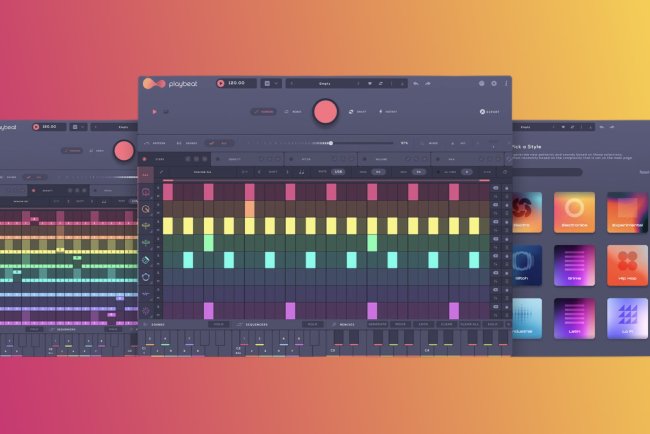Click the shuffle preset icon in preset bar
This screenshot has height=434, width=650.
[381, 84]
